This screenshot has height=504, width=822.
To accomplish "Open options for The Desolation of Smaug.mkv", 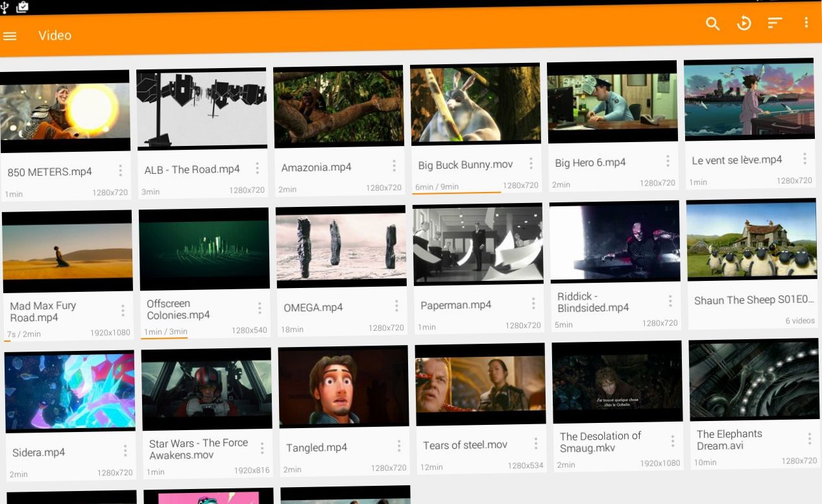I will pyautogui.click(x=673, y=441).
